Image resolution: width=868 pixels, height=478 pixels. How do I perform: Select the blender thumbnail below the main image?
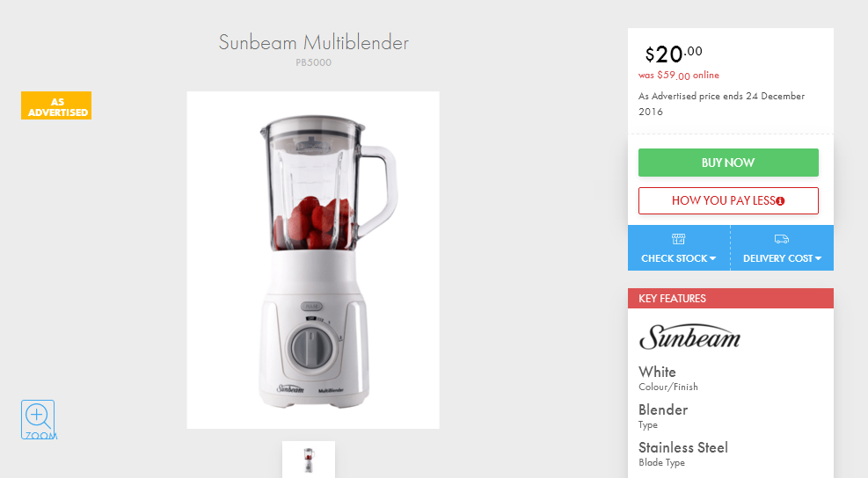coord(309,460)
